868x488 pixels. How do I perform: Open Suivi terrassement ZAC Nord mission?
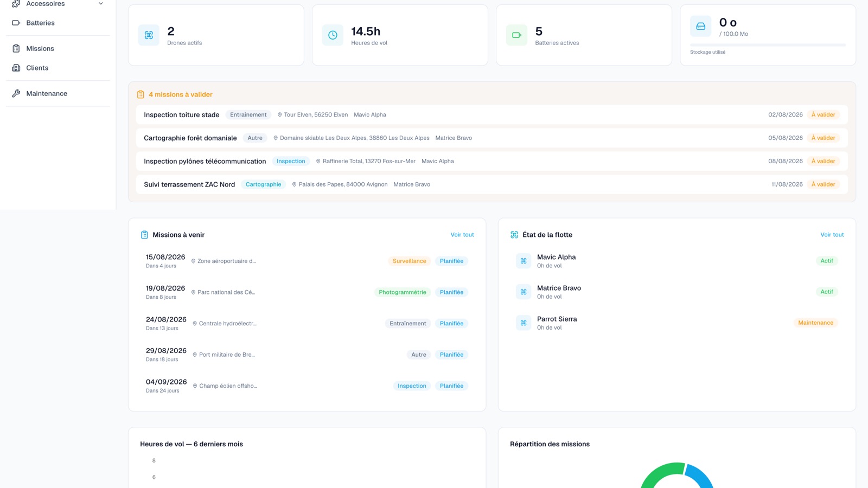[492, 184]
